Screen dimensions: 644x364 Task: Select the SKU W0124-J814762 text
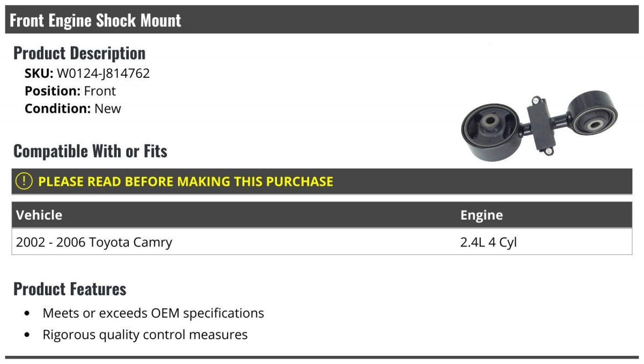click(87, 74)
